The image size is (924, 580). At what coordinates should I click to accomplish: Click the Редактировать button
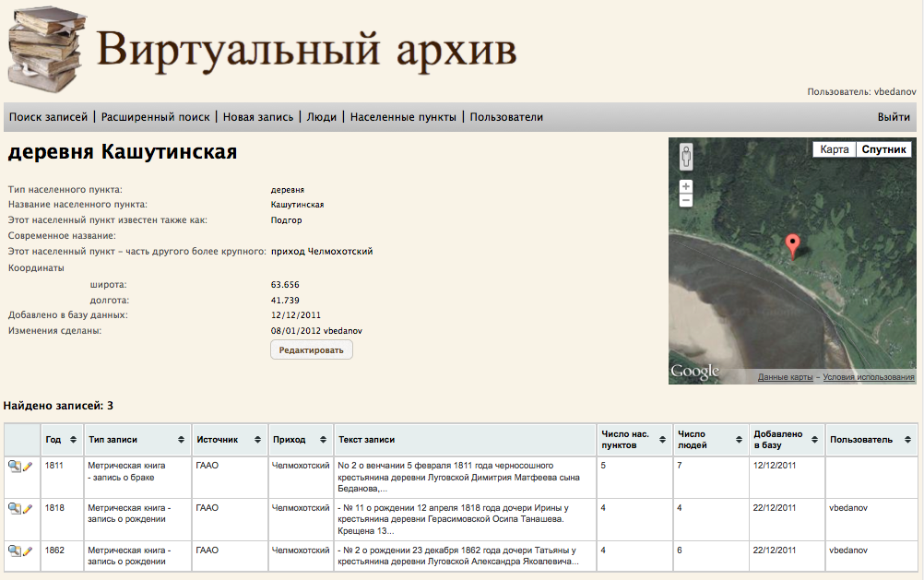[311, 350]
